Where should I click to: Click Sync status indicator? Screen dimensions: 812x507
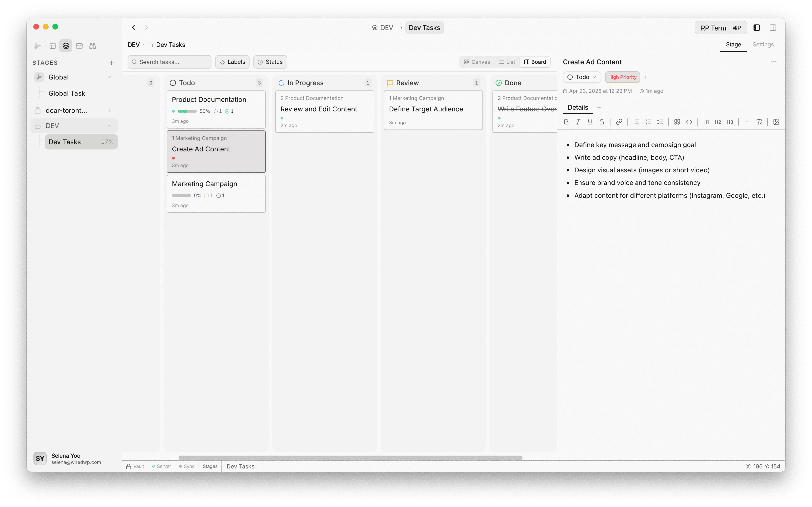pyautogui.click(x=187, y=467)
